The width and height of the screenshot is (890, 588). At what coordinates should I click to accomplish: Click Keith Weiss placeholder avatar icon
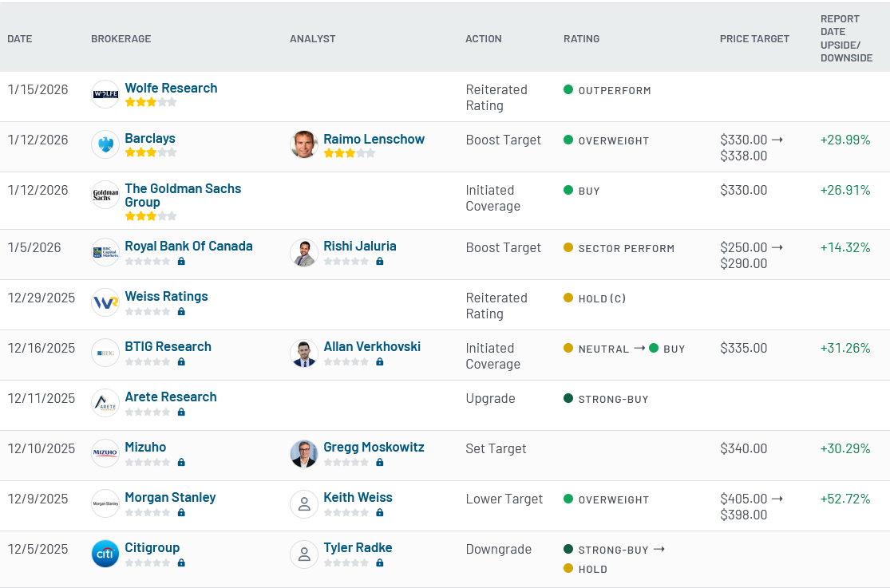point(303,503)
